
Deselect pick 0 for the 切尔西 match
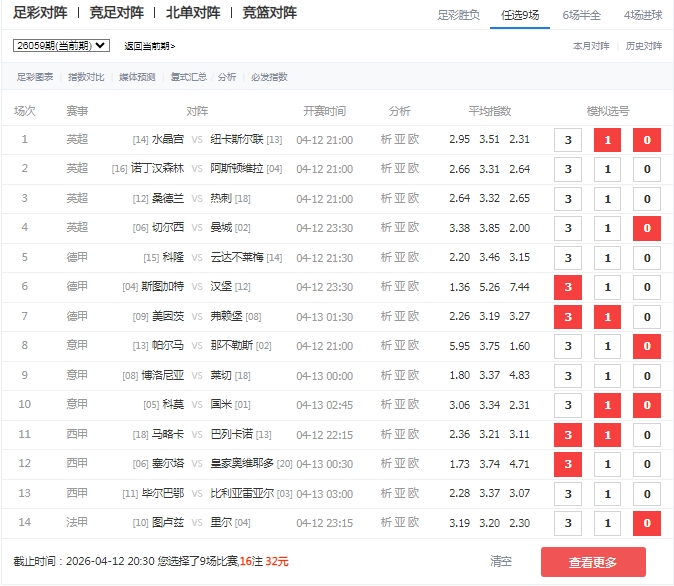(646, 229)
